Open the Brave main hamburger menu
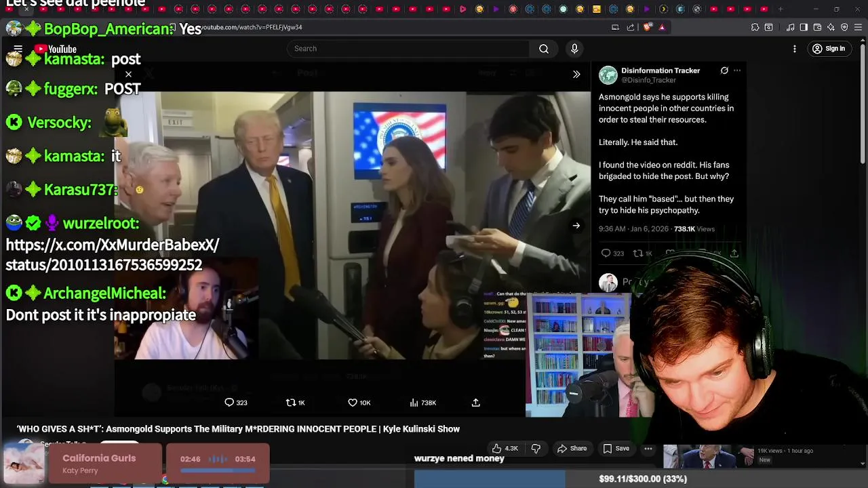 click(858, 27)
